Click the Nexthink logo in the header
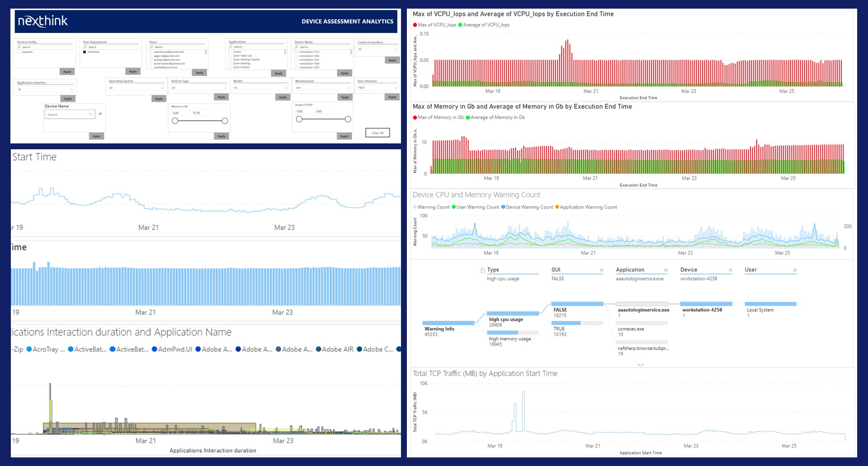Screen dimensions: 868x466 (43, 21)
